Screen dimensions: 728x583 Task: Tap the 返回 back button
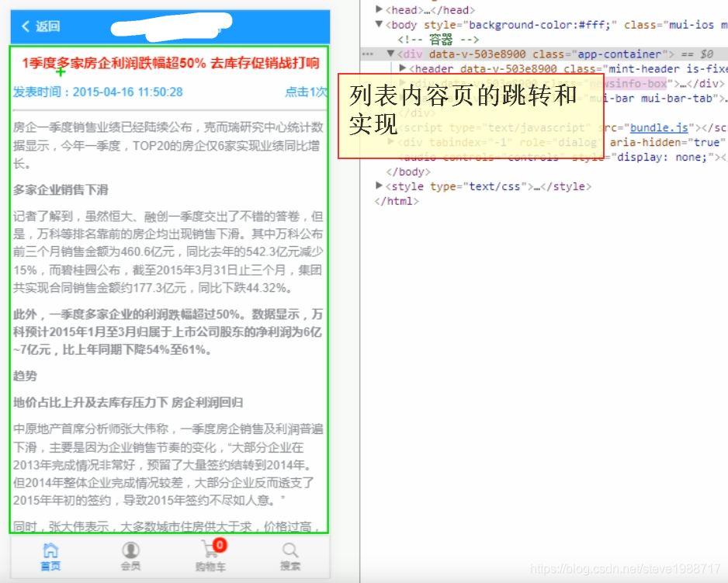[x=41, y=26]
